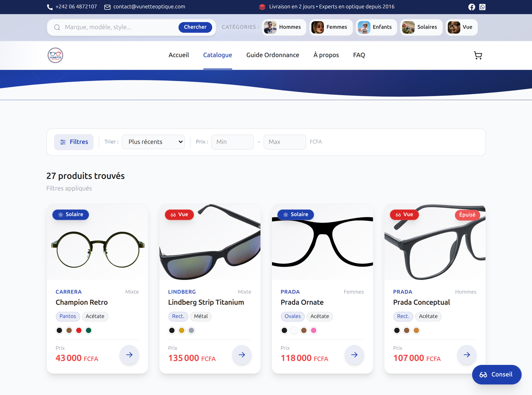This screenshot has width=532, height=395.
Task: Focus the Min price field
Action: coord(232,142)
